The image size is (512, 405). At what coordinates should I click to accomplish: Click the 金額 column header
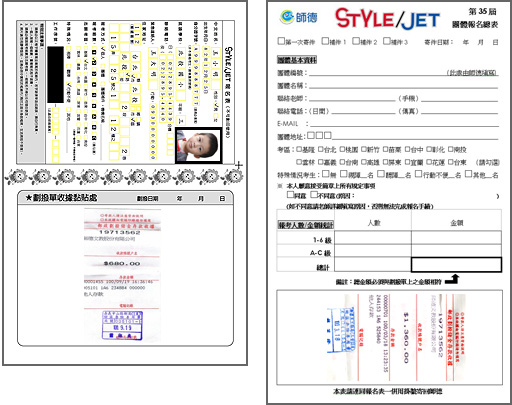[457, 223]
